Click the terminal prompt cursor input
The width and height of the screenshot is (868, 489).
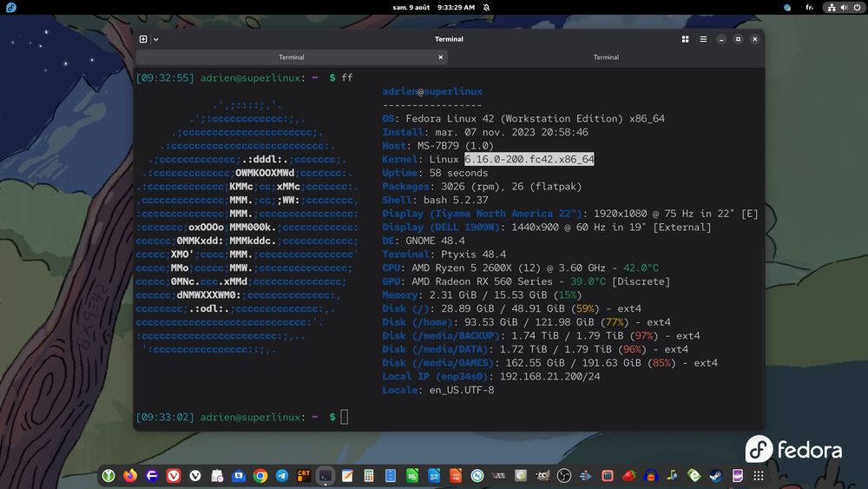pos(344,417)
